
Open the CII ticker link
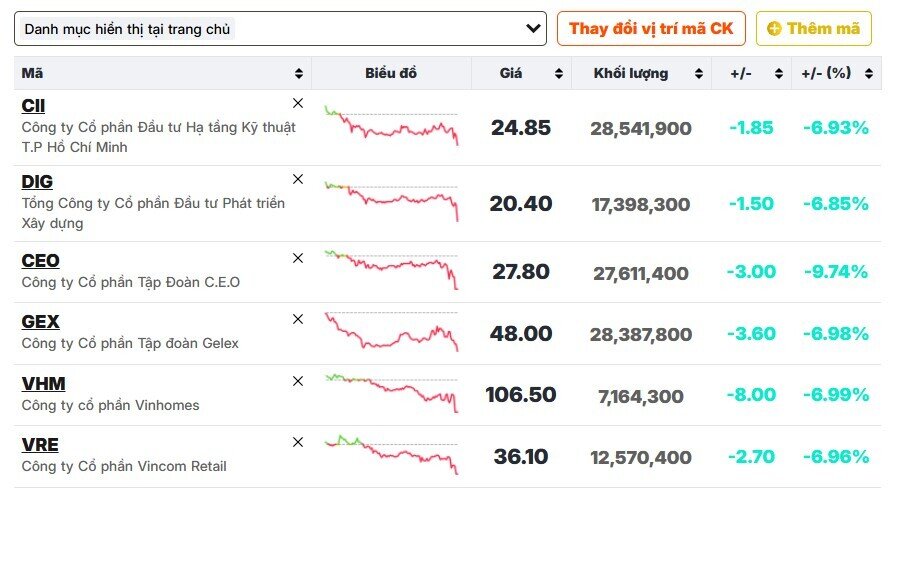[33, 106]
